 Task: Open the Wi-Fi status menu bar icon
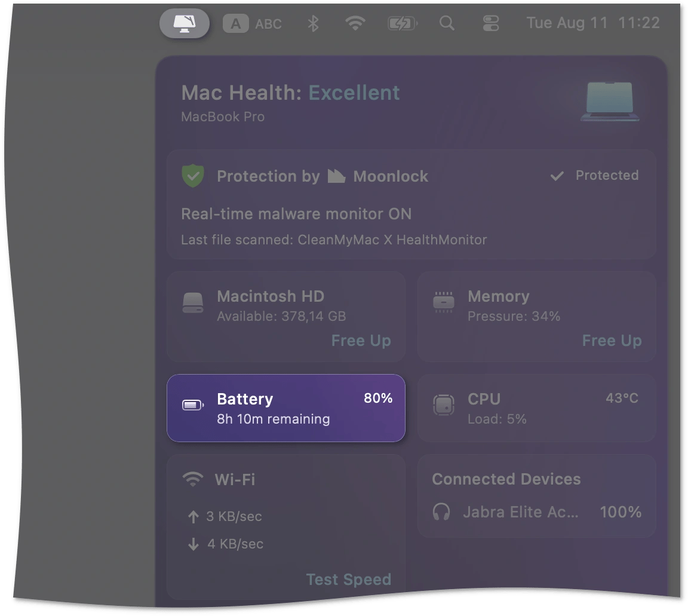click(355, 23)
